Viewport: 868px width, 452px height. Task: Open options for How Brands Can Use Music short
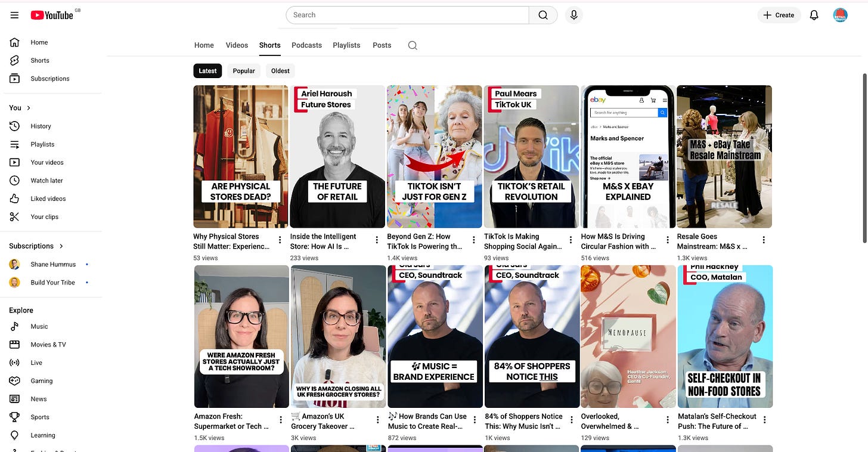click(x=474, y=420)
